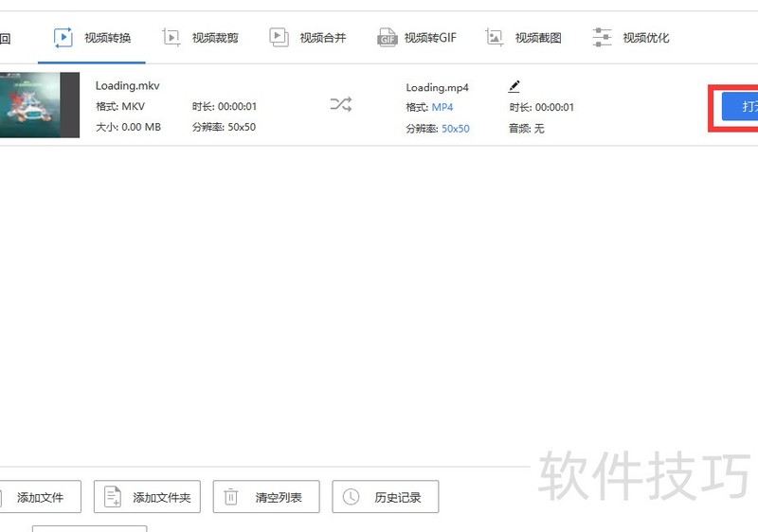Click the partially visible box below 添加文件
The width and height of the screenshot is (758, 532).
(89, 528)
